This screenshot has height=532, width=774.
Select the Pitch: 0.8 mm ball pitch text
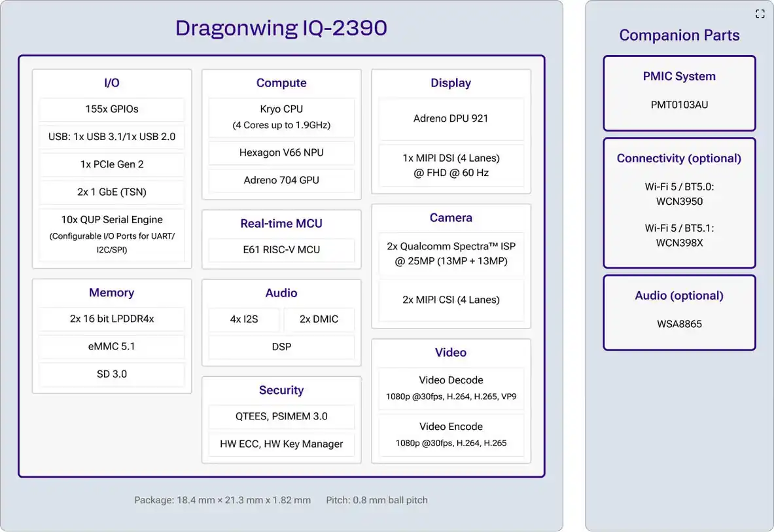coord(377,501)
